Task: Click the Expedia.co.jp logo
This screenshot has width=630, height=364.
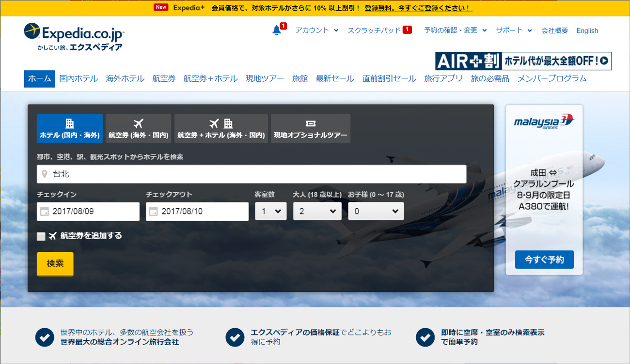Action: click(74, 37)
